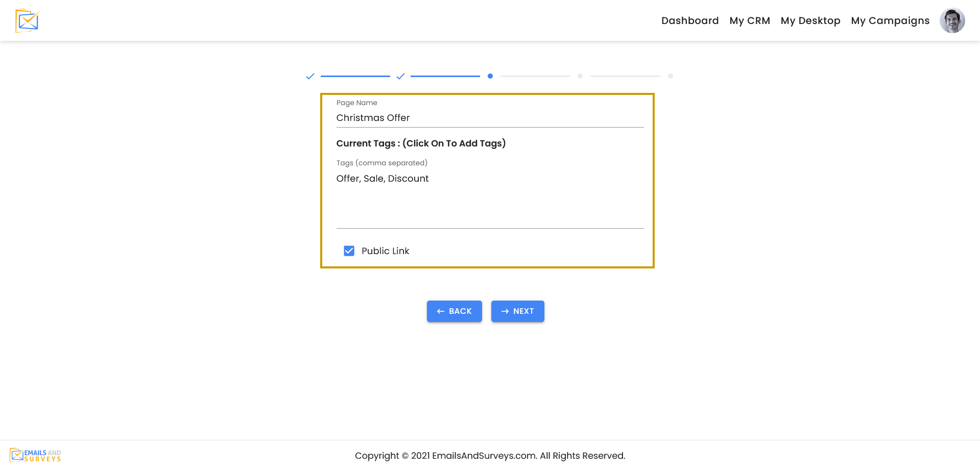Click the BACK button

pos(454,311)
